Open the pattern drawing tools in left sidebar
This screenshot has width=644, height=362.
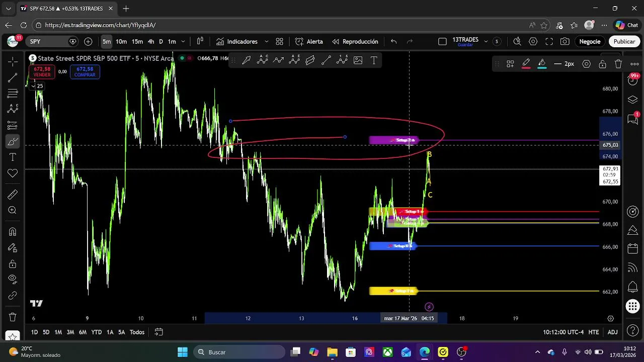point(13,109)
